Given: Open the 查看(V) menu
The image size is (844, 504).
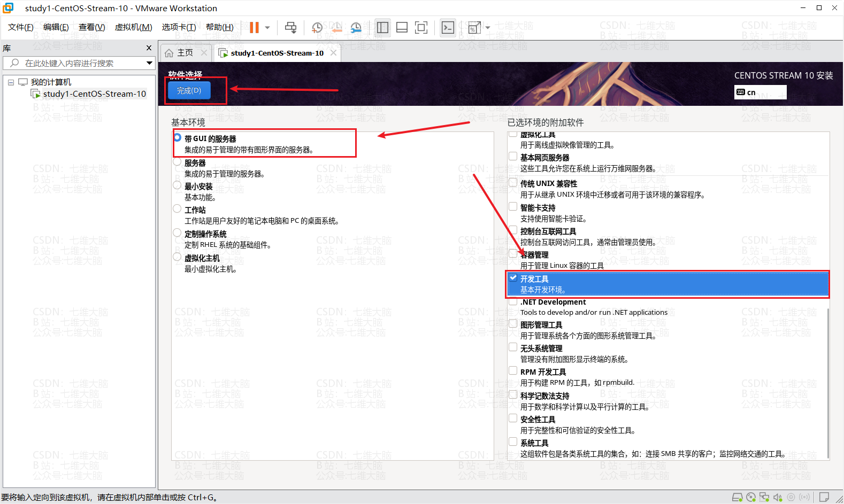Looking at the screenshot, I should tap(92, 27).
